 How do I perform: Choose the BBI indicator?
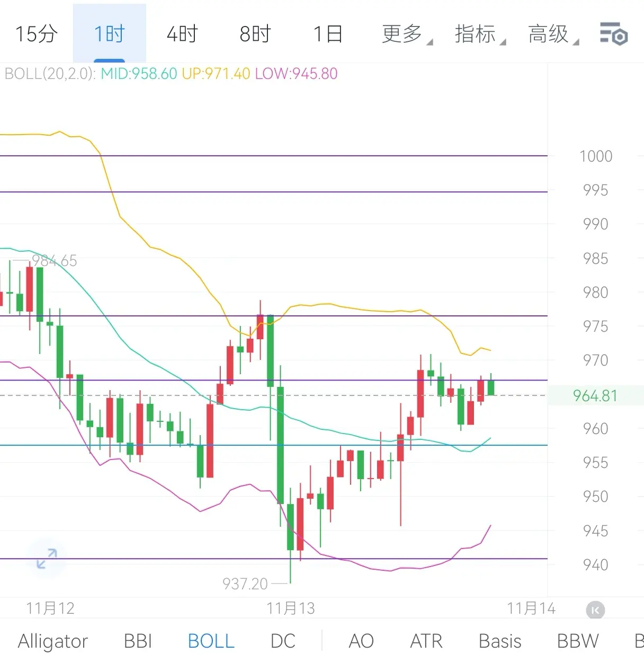(x=138, y=641)
